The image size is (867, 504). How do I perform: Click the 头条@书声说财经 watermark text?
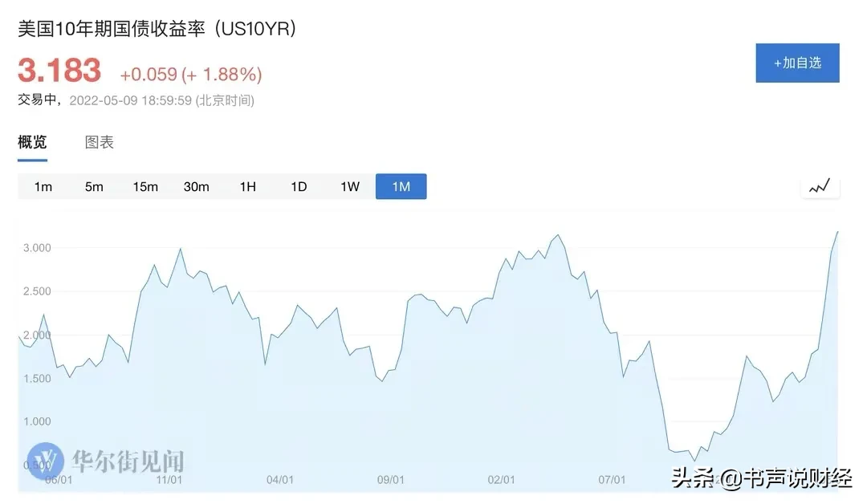[761, 478]
